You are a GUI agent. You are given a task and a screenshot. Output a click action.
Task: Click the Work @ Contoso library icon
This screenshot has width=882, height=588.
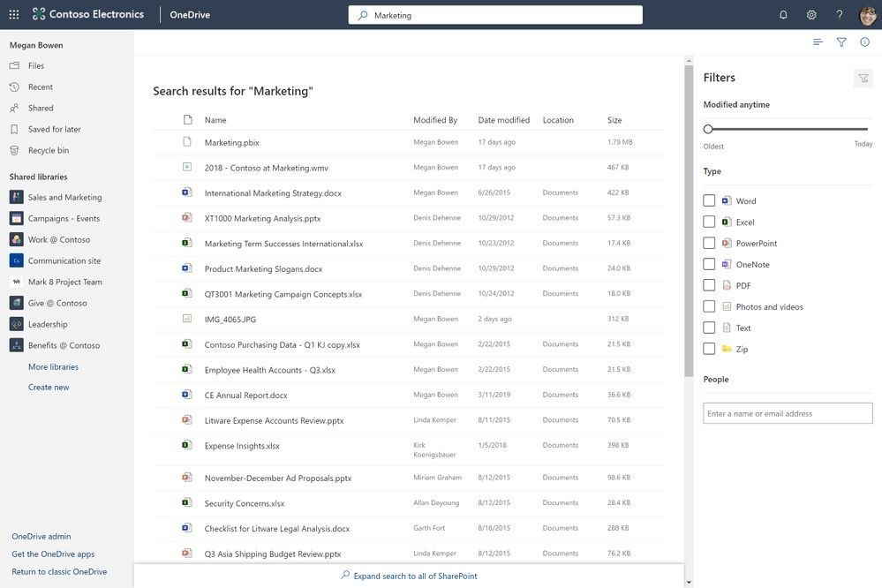(x=16, y=239)
